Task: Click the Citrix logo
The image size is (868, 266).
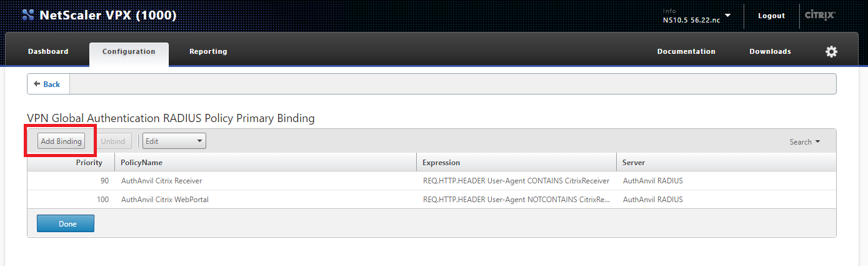Action: pyautogui.click(x=821, y=15)
